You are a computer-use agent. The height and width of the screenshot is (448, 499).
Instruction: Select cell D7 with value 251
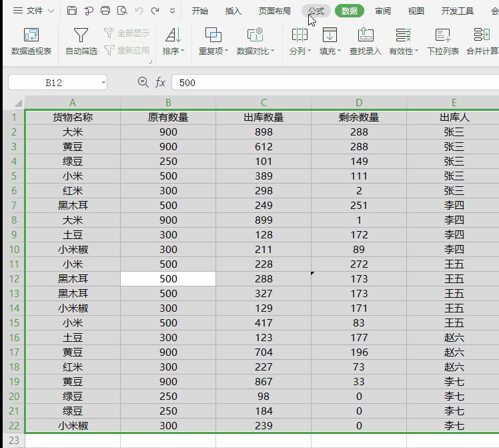[x=359, y=206]
